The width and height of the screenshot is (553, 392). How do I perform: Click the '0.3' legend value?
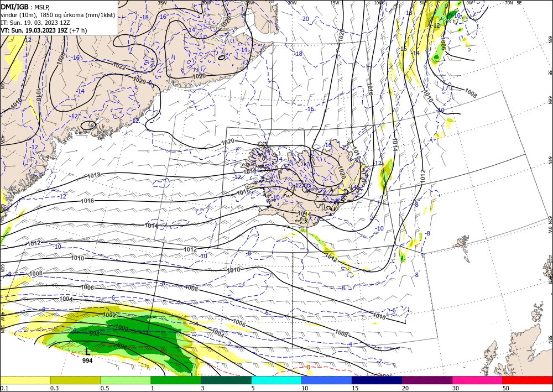pos(54,388)
